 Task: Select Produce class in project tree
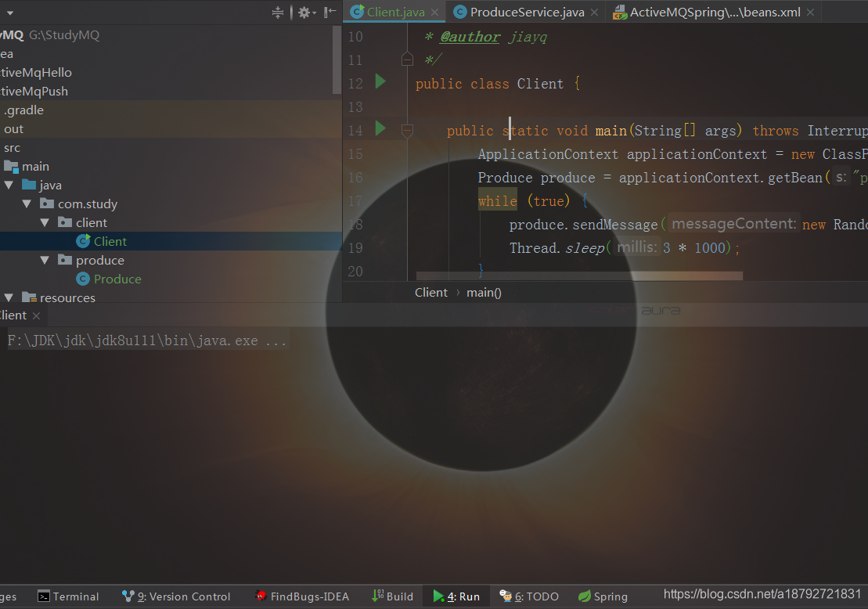pyautogui.click(x=117, y=279)
